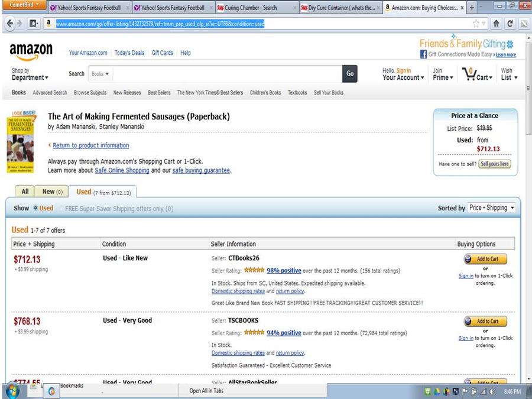Open the search category Books dropdown

point(99,74)
